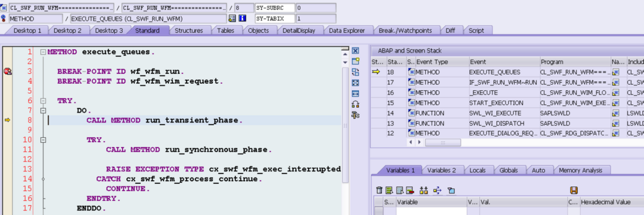The height and width of the screenshot is (215, 644).
Task: Click the empty Variable name input cell
Action: click(431, 211)
